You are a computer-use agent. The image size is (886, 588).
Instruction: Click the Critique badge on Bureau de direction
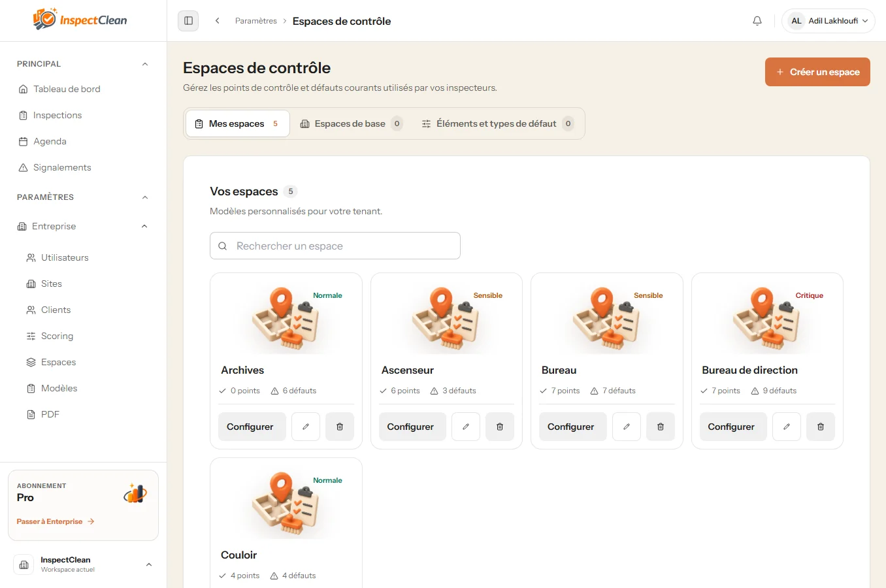coord(810,295)
